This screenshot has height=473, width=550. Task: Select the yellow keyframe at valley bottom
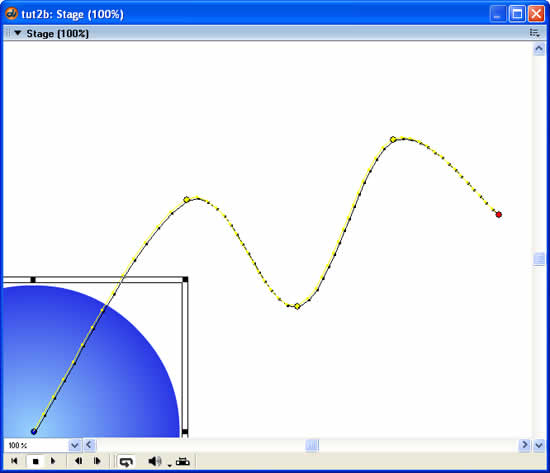(297, 306)
